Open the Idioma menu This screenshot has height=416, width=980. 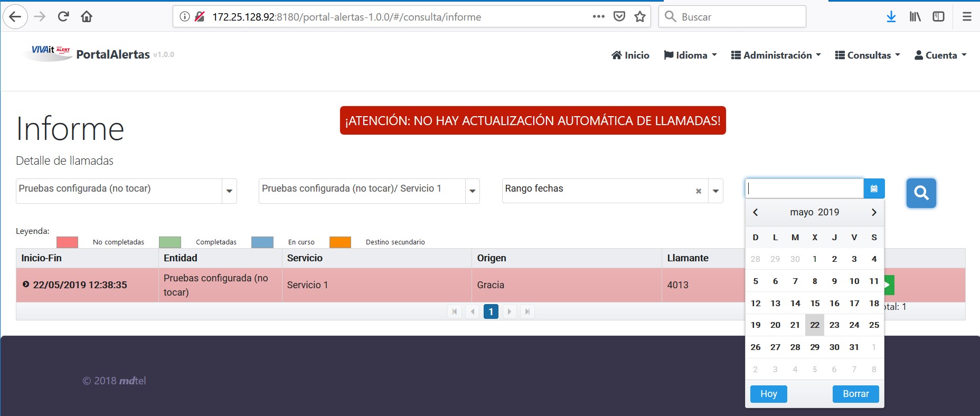690,55
